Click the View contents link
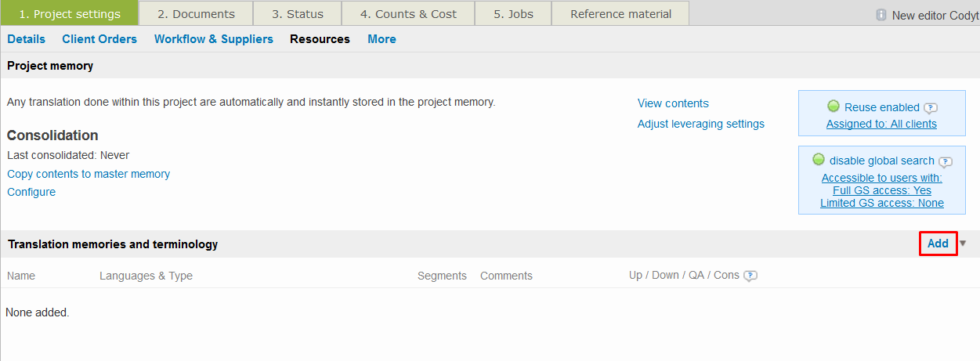The width and height of the screenshot is (980, 361). coord(673,103)
